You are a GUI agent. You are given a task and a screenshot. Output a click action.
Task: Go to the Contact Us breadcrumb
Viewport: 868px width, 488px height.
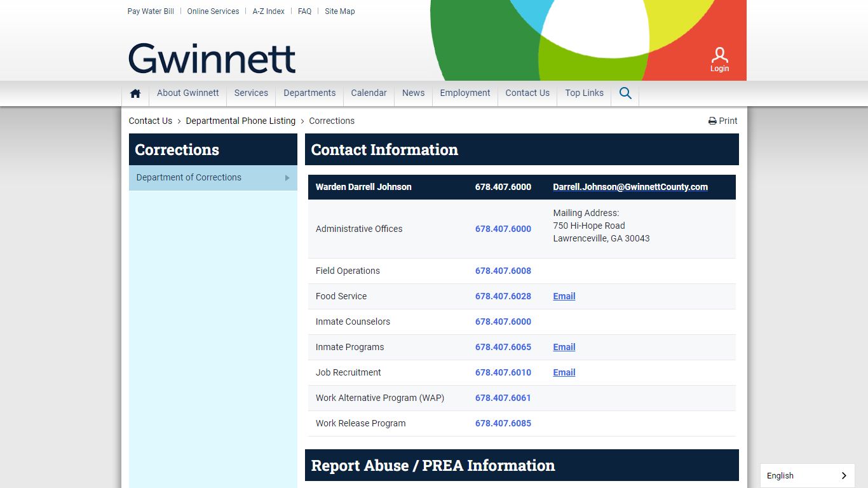pyautogui.click(x=151, y=121)
